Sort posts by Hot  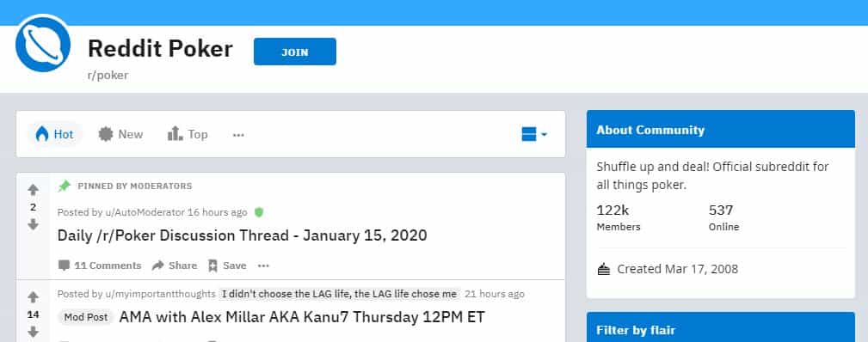54,134
